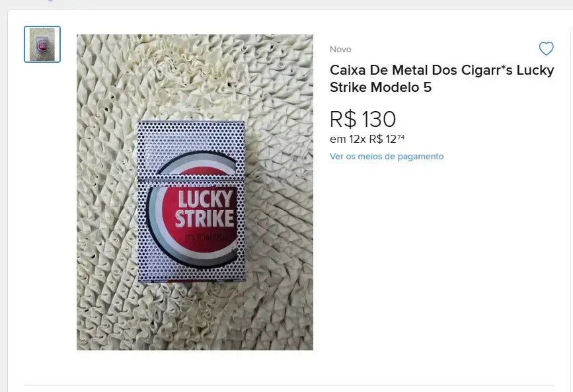Select the product photo thumbnail
The height and width of the screenshot is (392, 573).
click(42, 44)
